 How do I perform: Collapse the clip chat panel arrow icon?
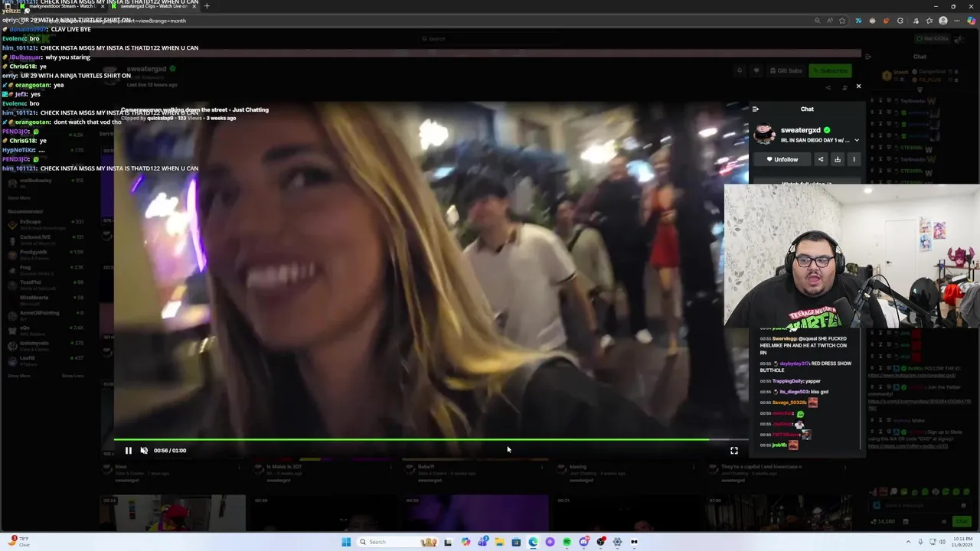point(755,109)
